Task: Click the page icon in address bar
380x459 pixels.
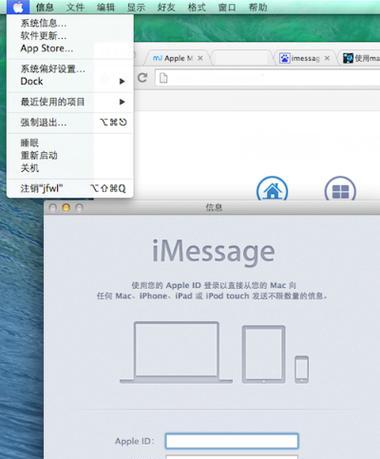Action: click(164, 78)
